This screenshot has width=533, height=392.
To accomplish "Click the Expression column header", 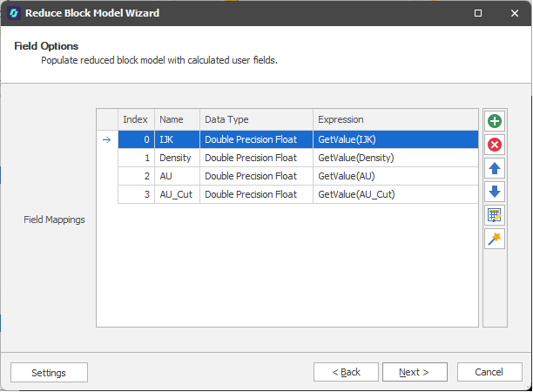I will [395, 119].
